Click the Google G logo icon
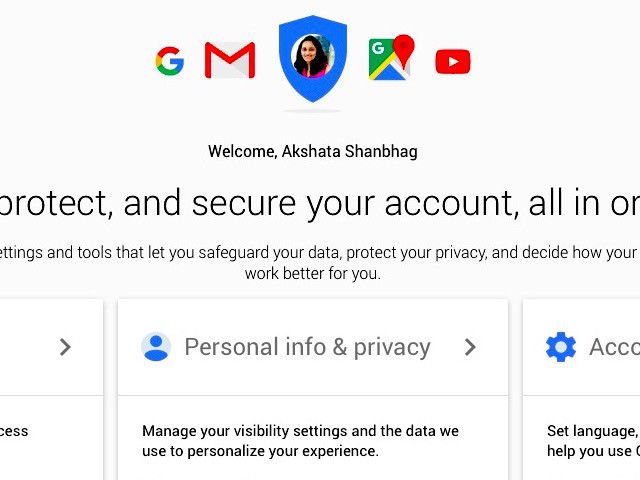Image resolution: width=640 pixels, height=480 pixels. coord(169,62)
